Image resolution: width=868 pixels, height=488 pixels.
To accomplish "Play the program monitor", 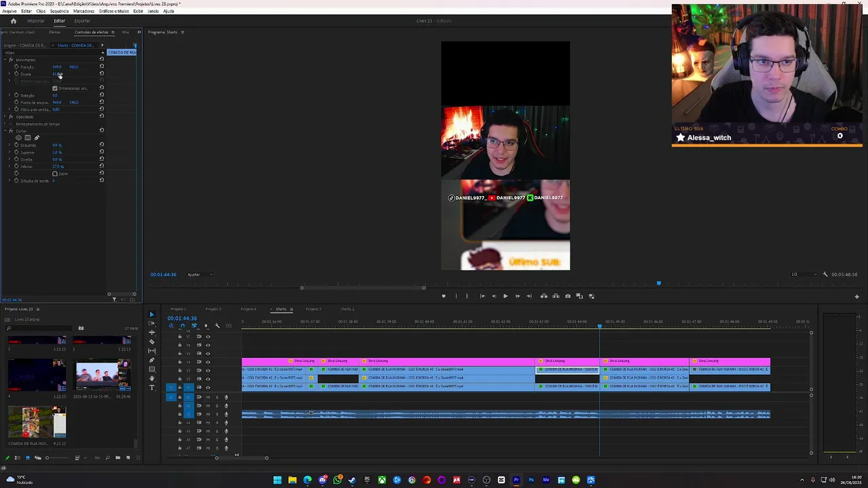I will pos(505,296).
